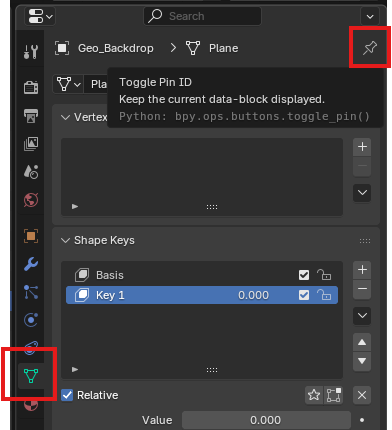Toggle lock on Key 1 shape key
Viewport: 392px width, 430px height.
coord(324,295)
